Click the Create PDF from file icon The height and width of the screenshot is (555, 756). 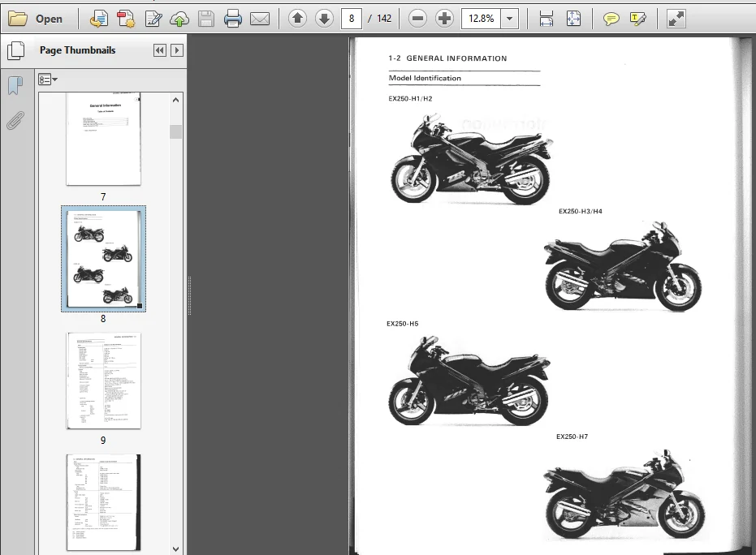point(99,19)
